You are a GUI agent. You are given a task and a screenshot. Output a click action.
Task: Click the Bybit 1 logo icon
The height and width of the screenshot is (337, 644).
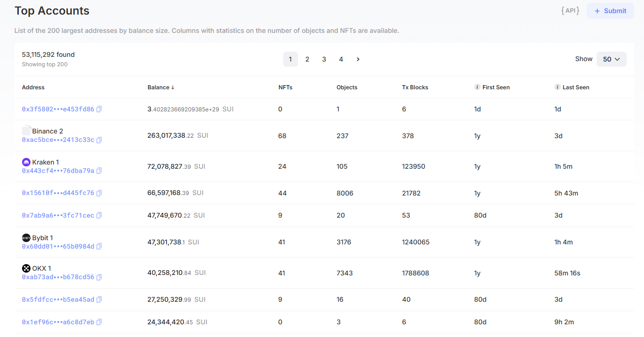[26, 238]
